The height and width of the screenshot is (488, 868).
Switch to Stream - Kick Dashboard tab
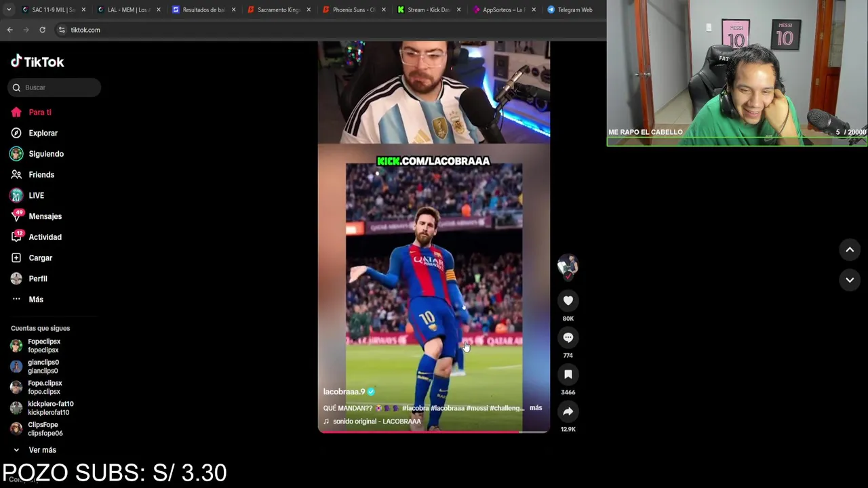pos(429,10)
